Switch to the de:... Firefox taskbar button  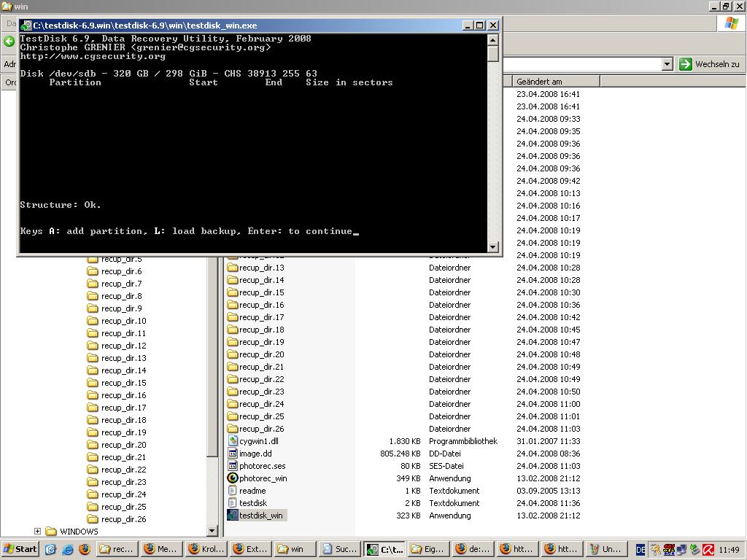[x=472, y=549]
